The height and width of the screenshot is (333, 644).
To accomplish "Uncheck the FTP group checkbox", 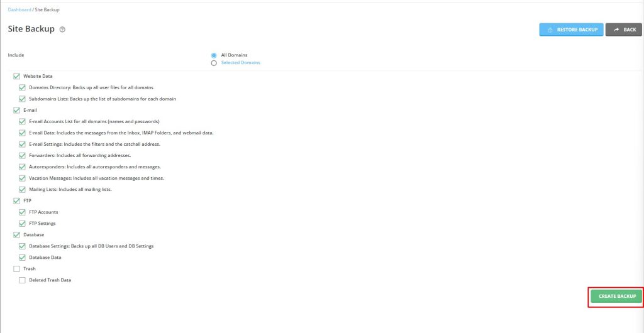I will click(16, 201).
